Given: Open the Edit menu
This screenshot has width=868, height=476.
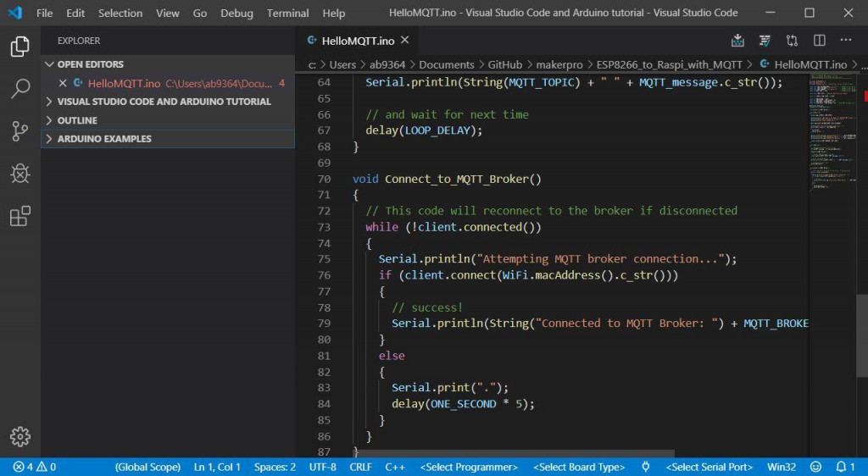Looking at the screenshot, I should point(75,13).
